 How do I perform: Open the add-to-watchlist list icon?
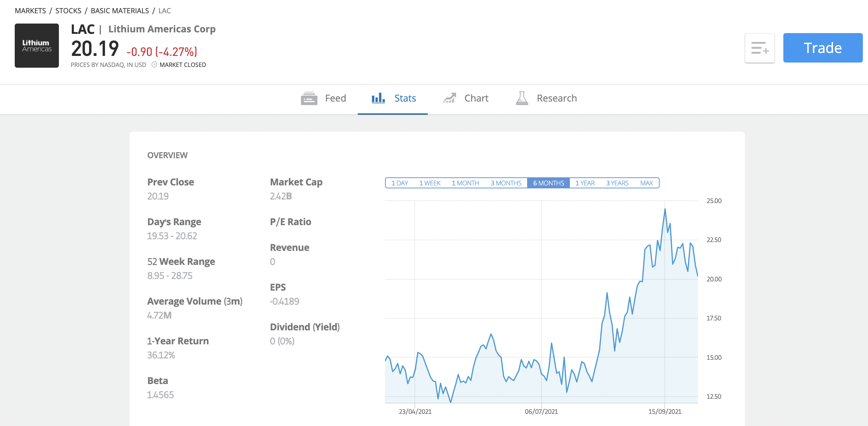[x=760, y=48]
